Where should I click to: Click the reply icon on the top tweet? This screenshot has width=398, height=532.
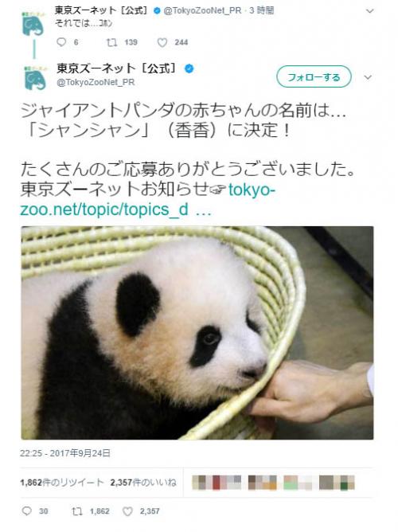click(61, 42)
